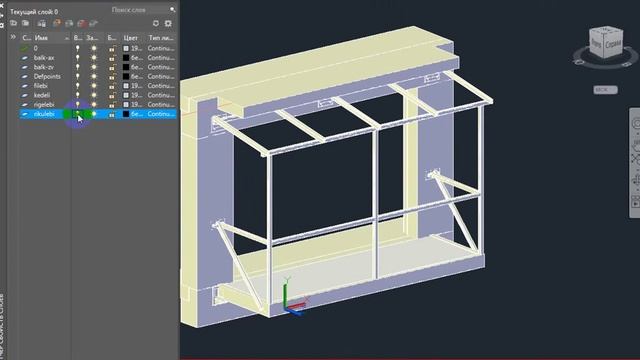
Task: Open color swatch of filebi layer
Action: [x=126, y=86]
